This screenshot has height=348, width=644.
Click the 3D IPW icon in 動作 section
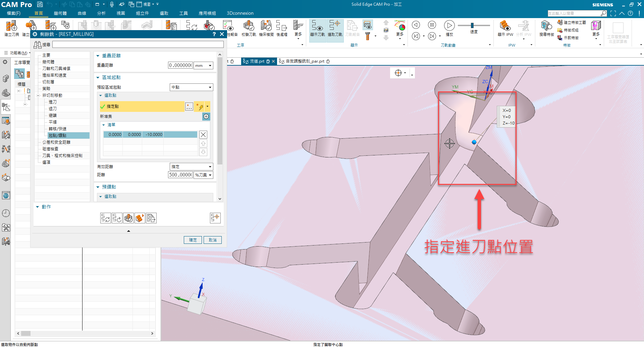click(x=140, y=218)
